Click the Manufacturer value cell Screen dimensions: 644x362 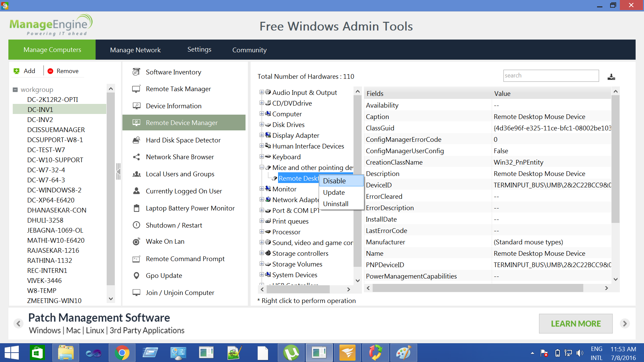pyautogui.click(x=551, y=242)
